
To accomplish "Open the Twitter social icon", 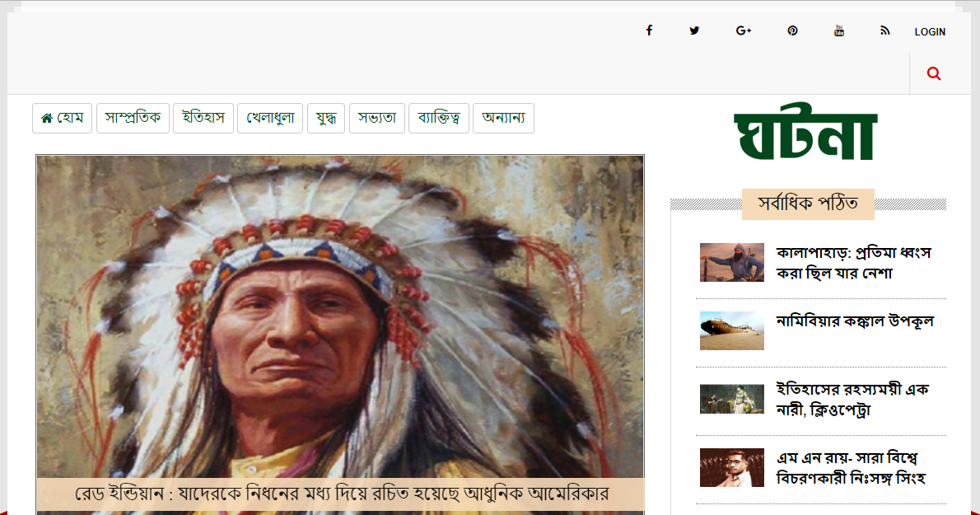I will point(694,30).
